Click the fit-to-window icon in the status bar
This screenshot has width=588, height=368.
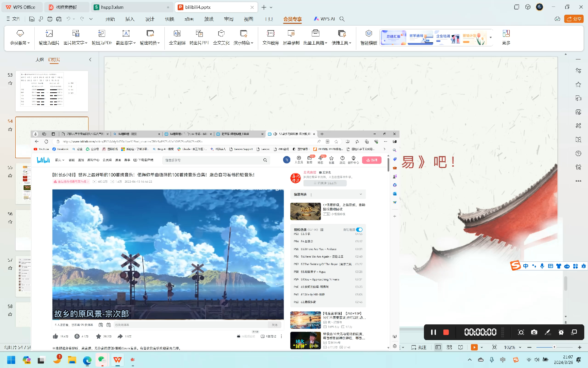tap(494, 347)
